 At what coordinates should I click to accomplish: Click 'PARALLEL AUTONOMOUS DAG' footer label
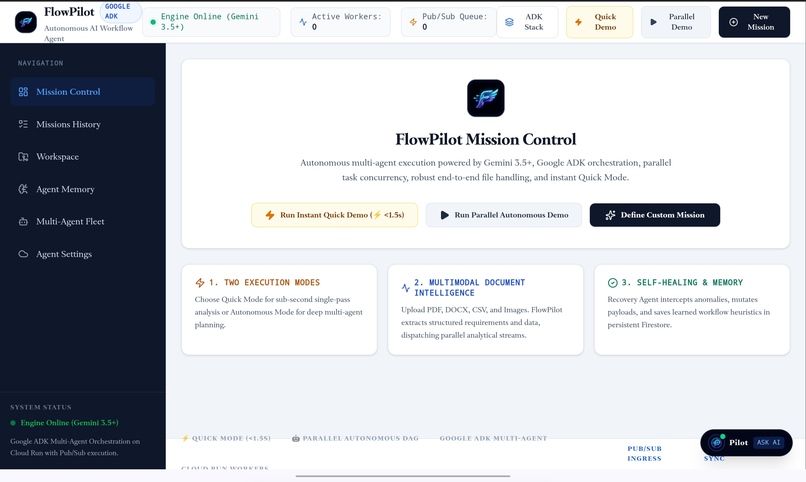[355, 438]
